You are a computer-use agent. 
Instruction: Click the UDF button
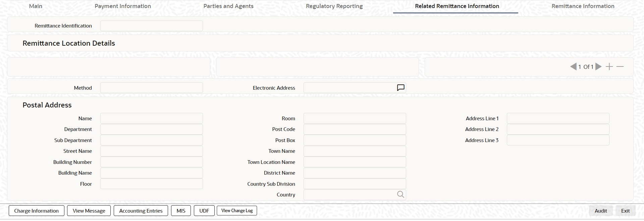tap(204, 211)
